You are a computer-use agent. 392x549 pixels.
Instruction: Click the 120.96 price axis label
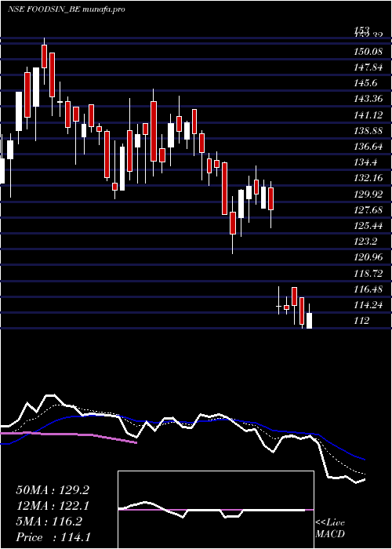(368, 257)
